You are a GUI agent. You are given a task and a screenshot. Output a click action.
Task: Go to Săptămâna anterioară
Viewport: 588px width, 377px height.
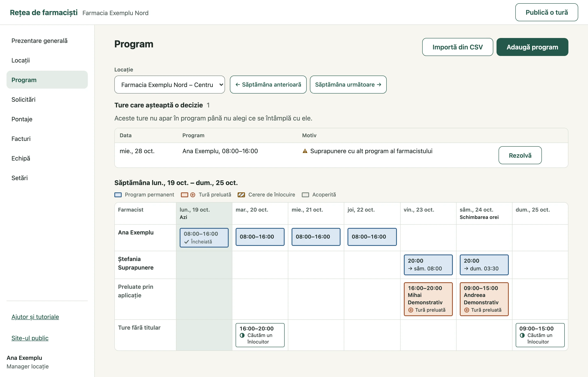click(268, 85)
